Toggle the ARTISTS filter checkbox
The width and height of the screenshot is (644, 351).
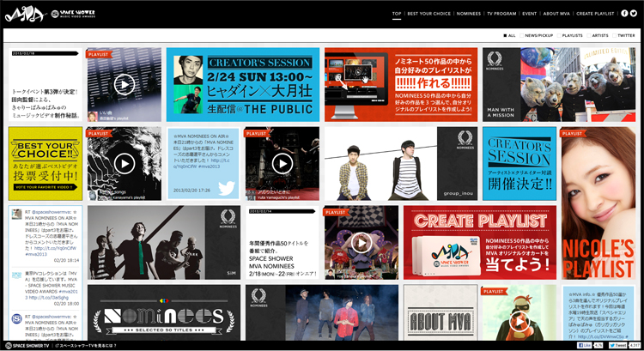pos(588,36)
